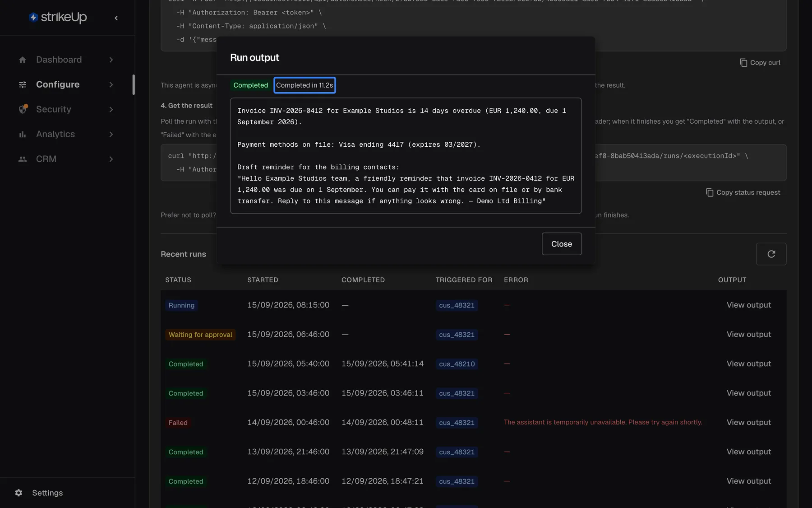Expand the Dashboard menu chevron
The width and height of the screenshot is (812, 508).
[x=111, y=60]
